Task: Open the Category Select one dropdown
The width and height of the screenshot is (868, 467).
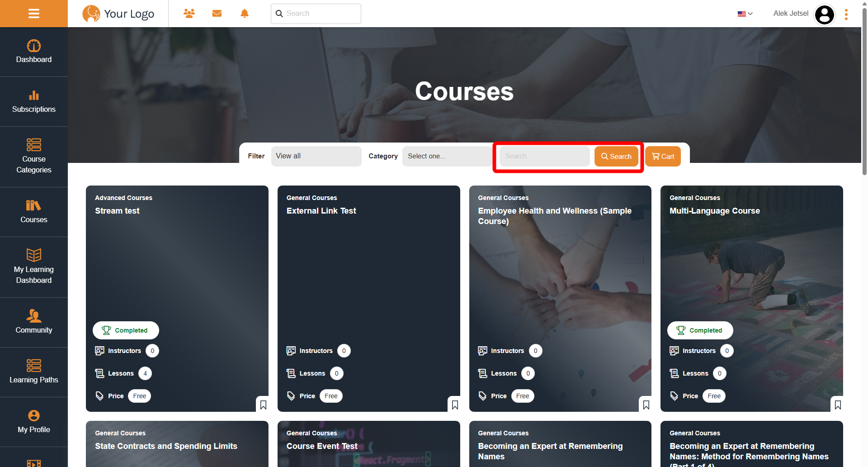Action: (x=447, y=156)
